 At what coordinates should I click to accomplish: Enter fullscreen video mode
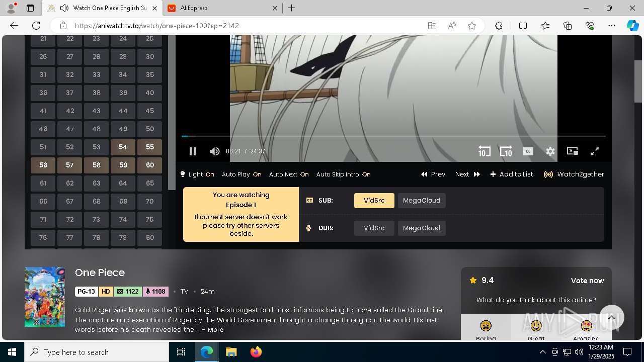point(594,151)
